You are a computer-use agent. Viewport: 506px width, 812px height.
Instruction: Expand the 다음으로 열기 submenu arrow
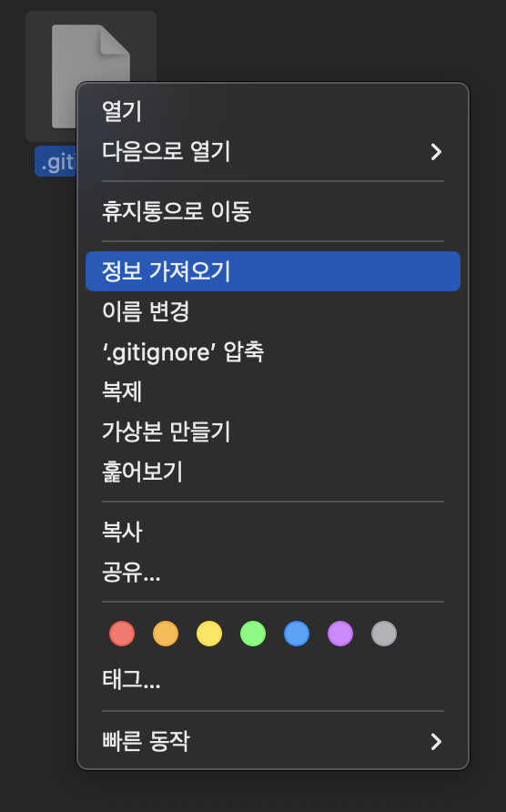[436, 152]
